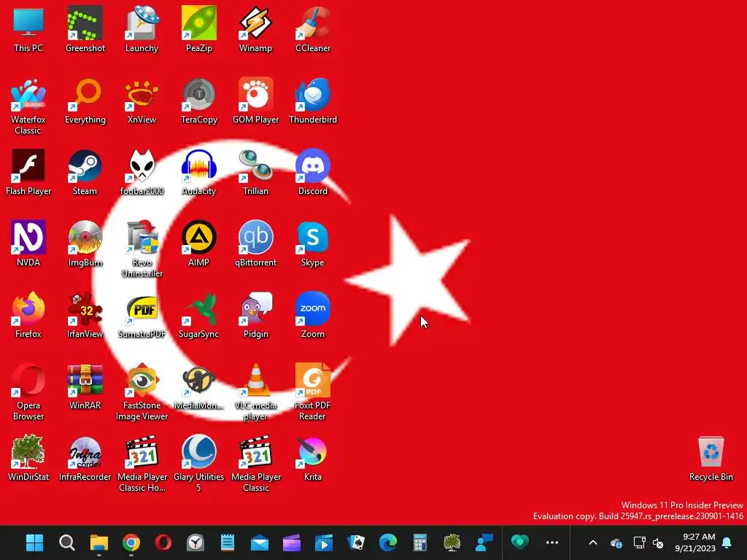Viewport: 747px width, 560px height.
Task: Select the NVDA shortcut
Action: point(28,244)
